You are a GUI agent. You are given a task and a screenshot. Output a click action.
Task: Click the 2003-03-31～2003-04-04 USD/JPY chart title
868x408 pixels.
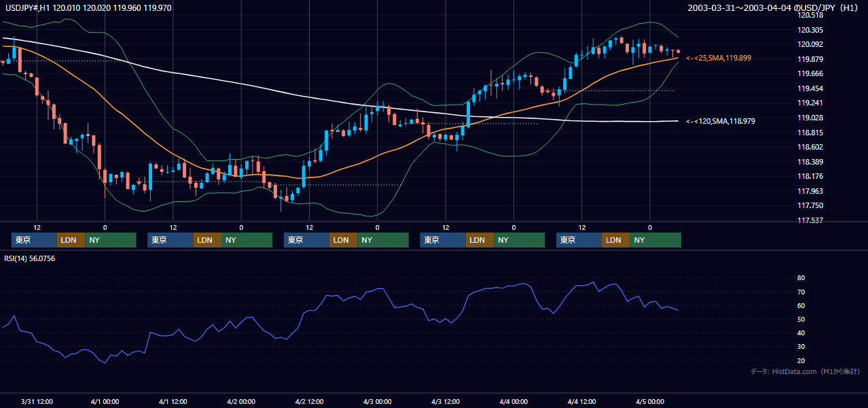click(x=774, y=8)
